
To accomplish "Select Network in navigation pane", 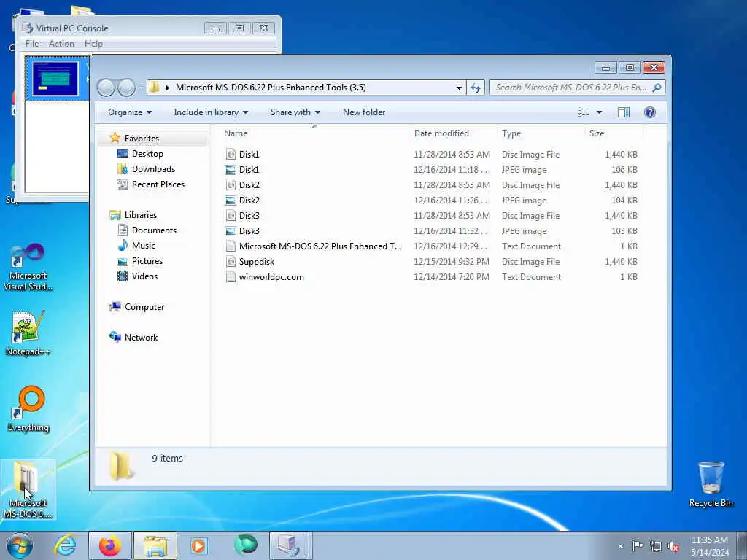I will (x=141, y=337).
